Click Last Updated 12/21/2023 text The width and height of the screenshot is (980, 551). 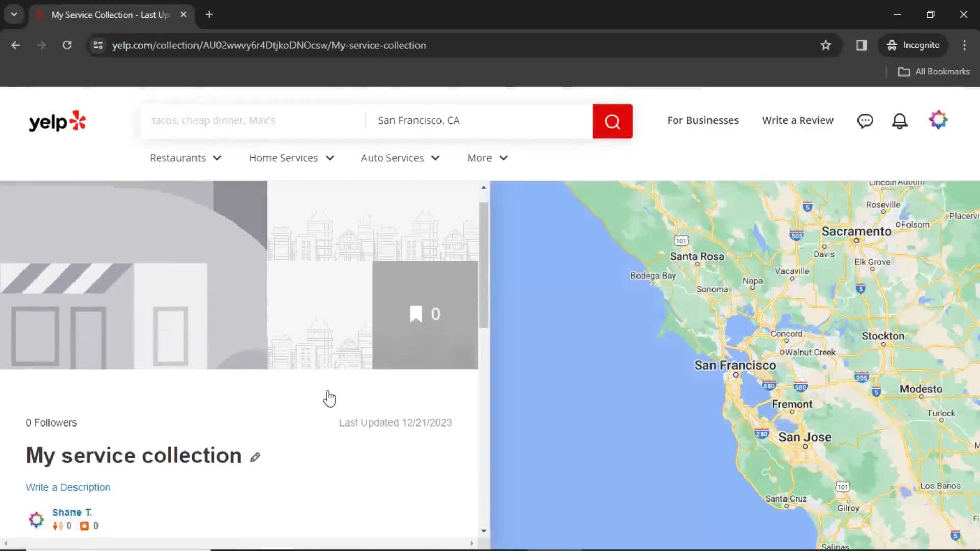pos(395,423)
